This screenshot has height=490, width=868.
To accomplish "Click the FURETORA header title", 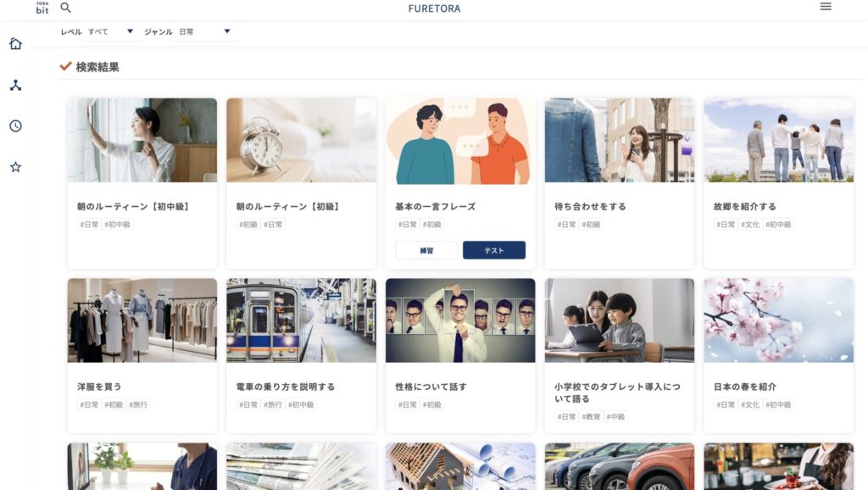I will tap(435, 8).
